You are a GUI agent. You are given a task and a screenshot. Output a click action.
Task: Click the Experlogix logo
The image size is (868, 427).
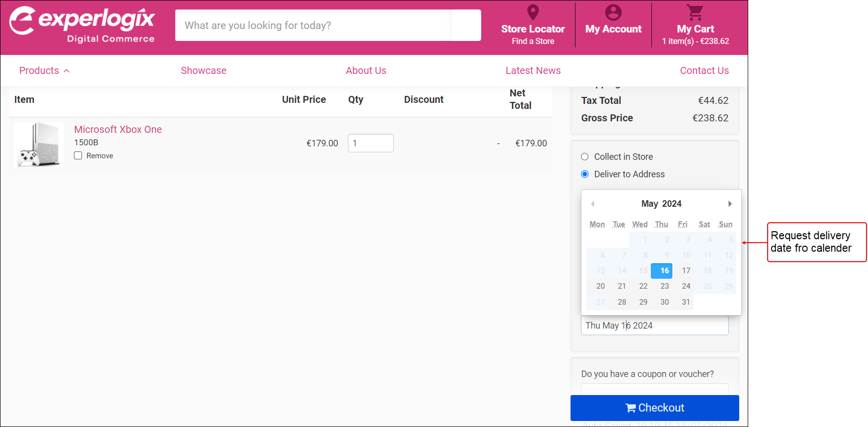coord(82,24)
